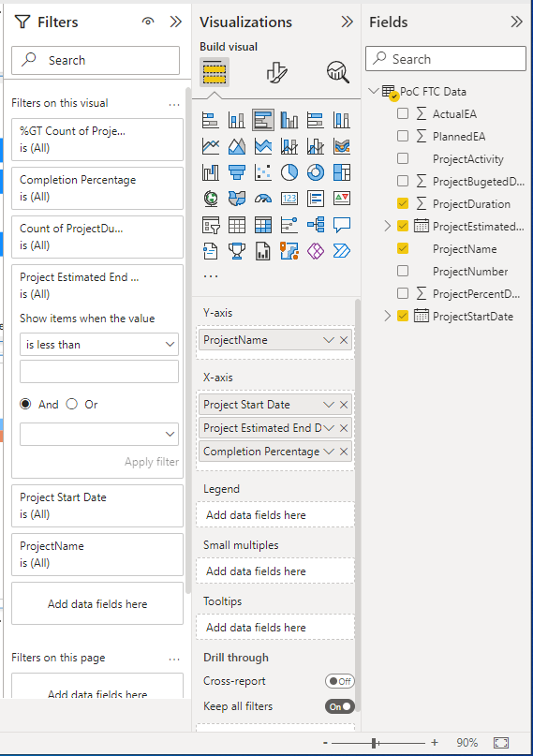Open the Build visual tab icon
The height and width of the screenshot is (756, 533).
[x=215, y=72]
